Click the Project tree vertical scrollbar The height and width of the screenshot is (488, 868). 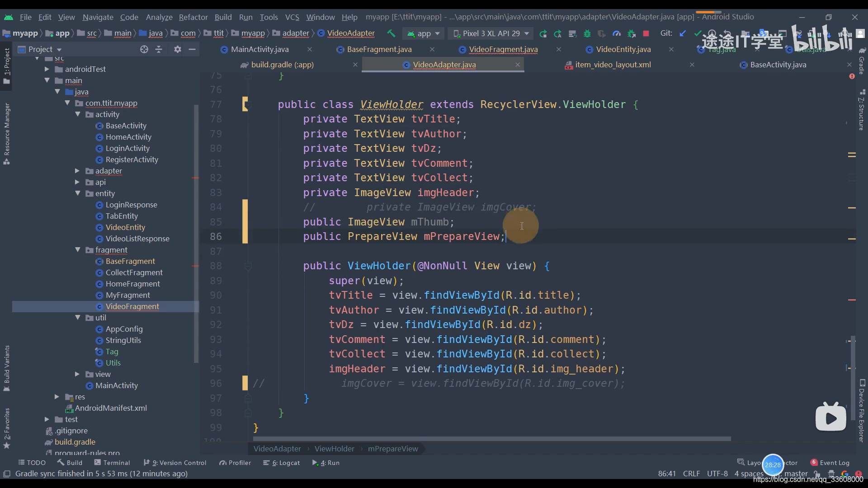click(196, 234)
